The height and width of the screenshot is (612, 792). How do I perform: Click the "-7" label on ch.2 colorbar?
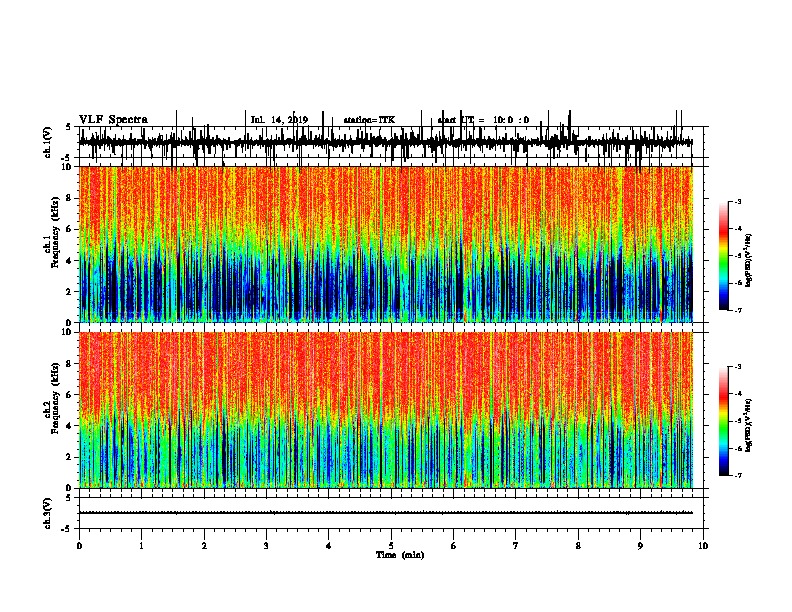coord(738,476)
